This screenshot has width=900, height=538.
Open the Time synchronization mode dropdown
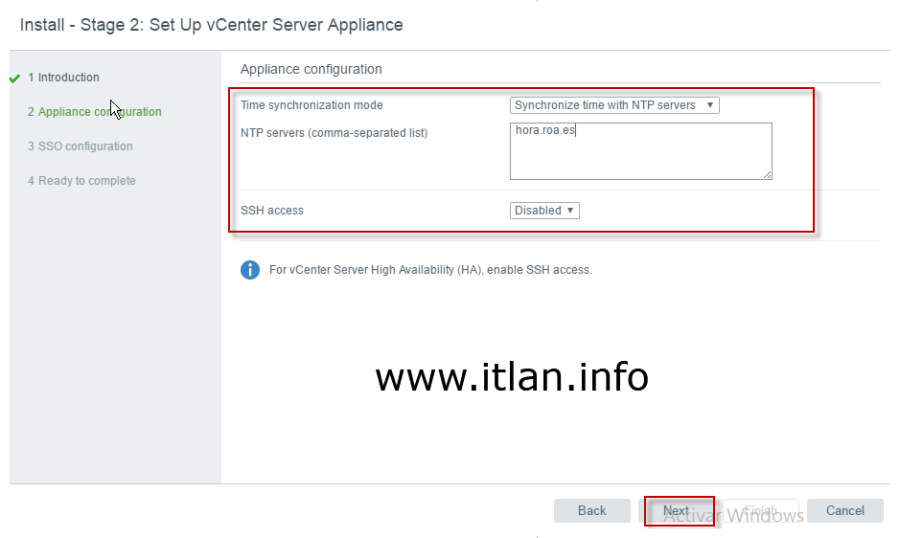click(614, 105)
